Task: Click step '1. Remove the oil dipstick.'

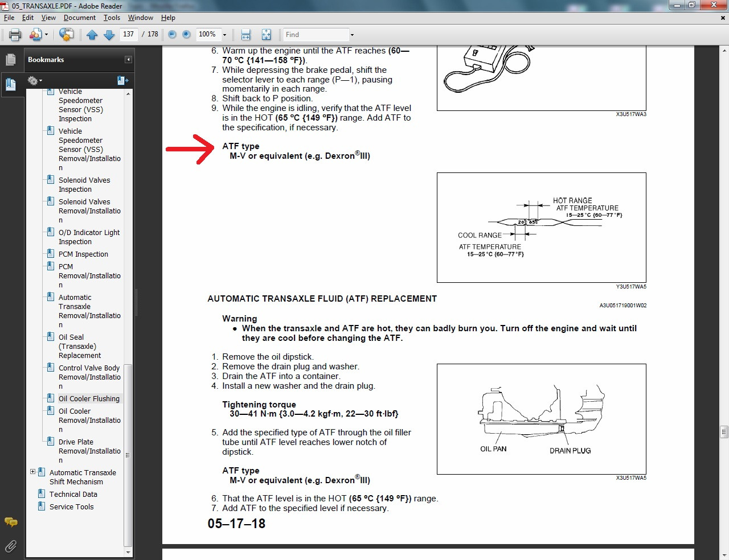Action: 263,357
